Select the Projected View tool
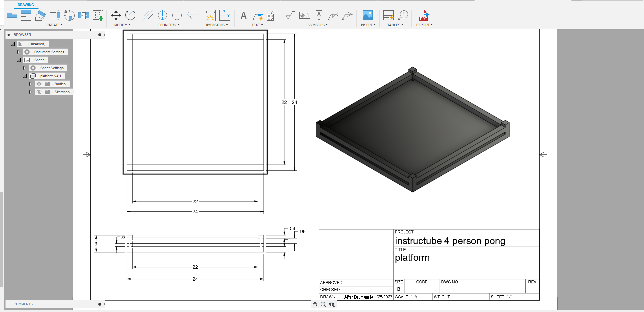The height and width of the screenshot is (312, 644). pyautogui.click(x=26, y=15)
